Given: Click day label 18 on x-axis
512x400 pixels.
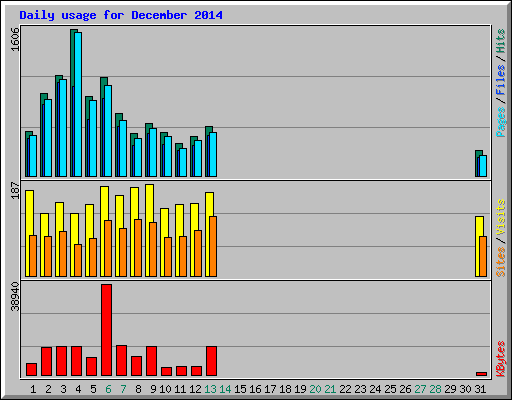Looking at the screenshot, I should click(x=285, y=389).
